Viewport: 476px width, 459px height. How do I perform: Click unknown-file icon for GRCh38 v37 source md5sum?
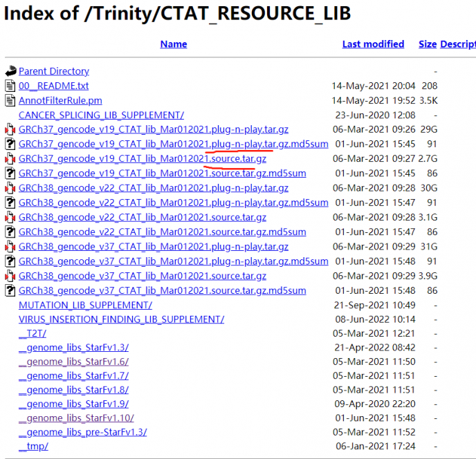[x=10, y=290]
